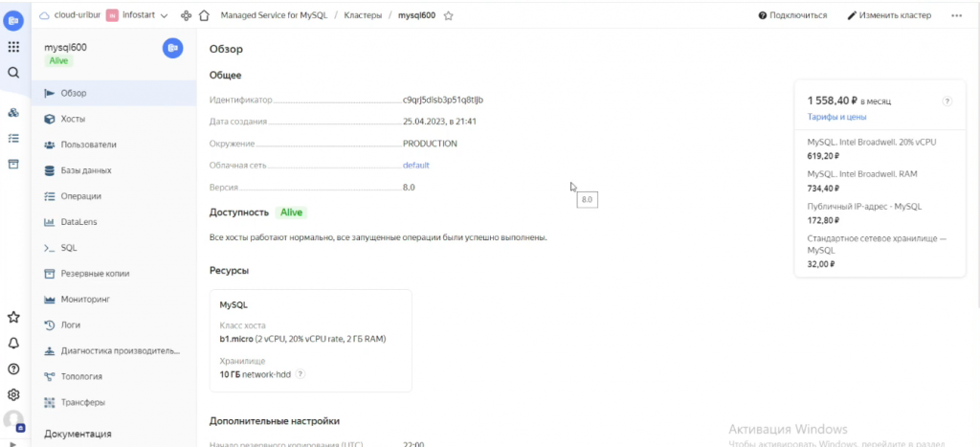
Task: Open Тарифы и цены link
Action: click(x=836, y=117)
